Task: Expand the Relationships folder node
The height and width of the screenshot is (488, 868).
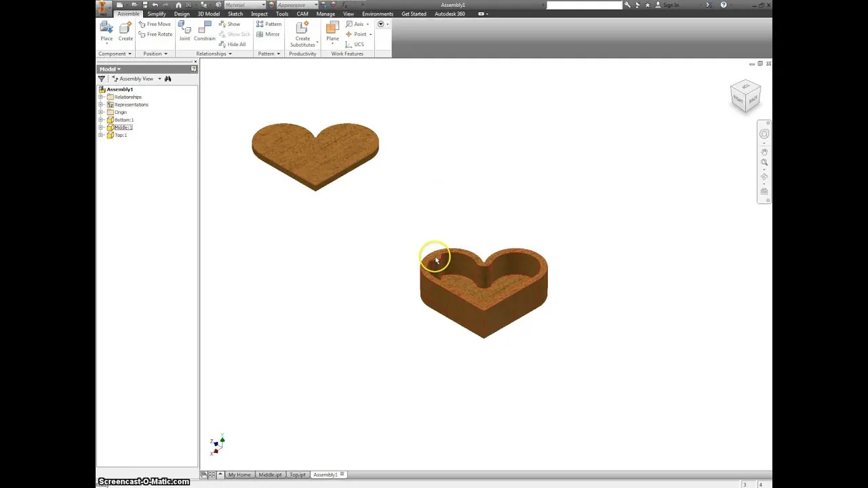Action: click(102, 97)
